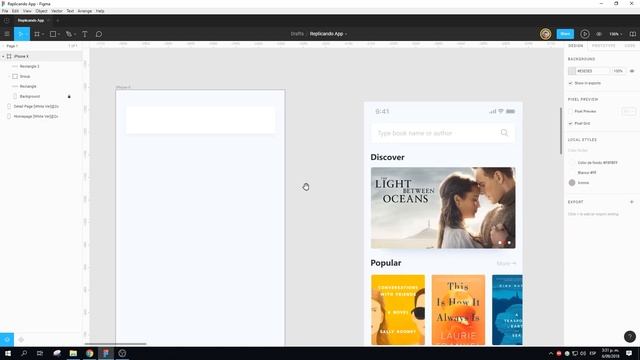
Task: Click The Light Between Oceans image
Action: [x=443, y=208]
